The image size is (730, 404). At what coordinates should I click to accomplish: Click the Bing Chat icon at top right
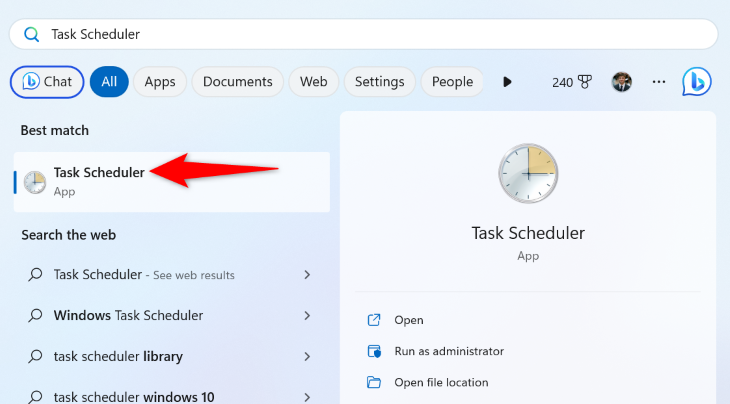click(x=696, y=82)
